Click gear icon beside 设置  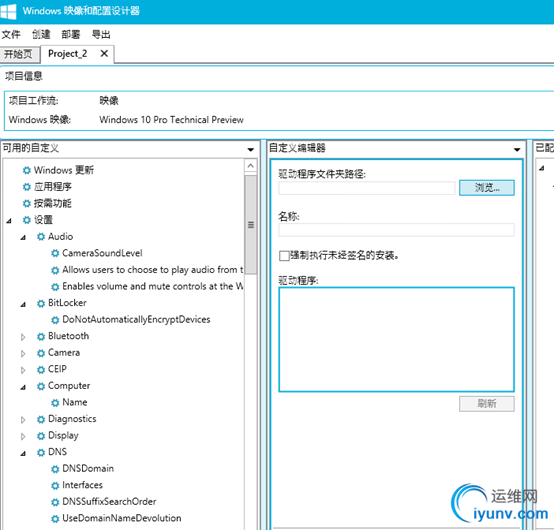[x=27, y=220]
